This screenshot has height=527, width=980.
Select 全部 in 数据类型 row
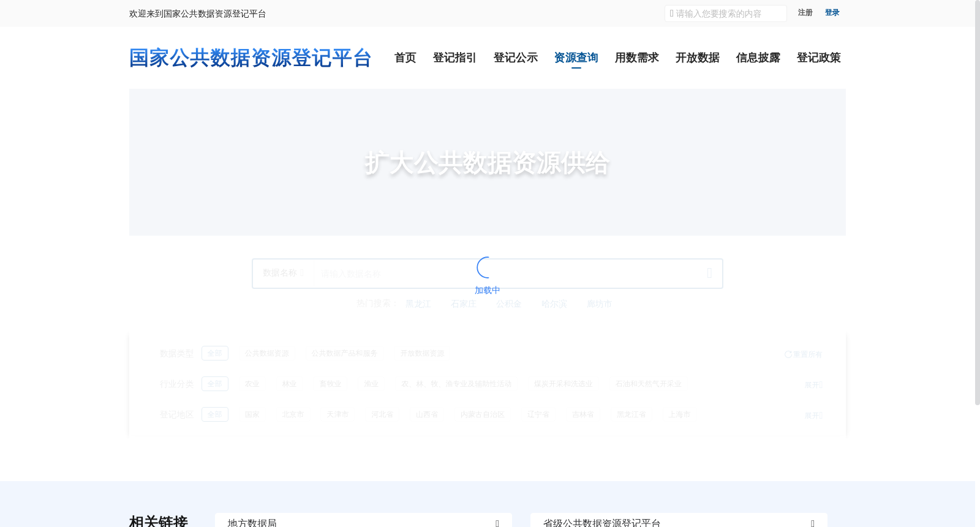click(x=215, y=353)
